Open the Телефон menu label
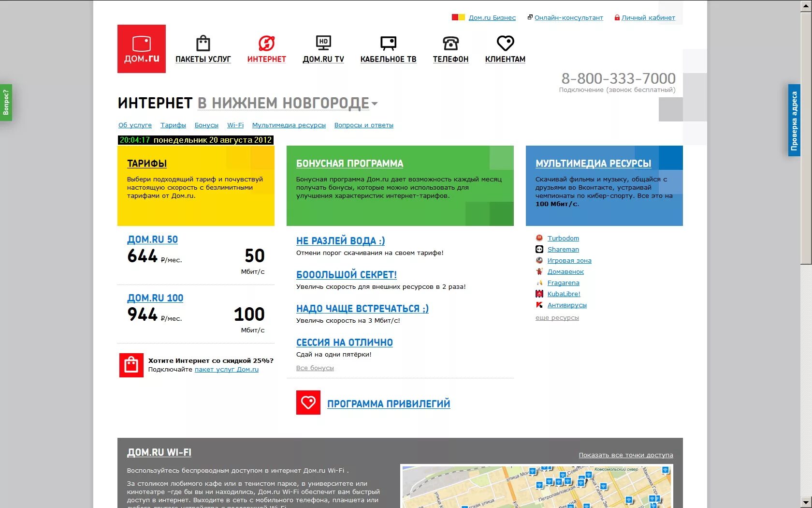The width and height of the screenshot is (812, 508). click(450, 59)
